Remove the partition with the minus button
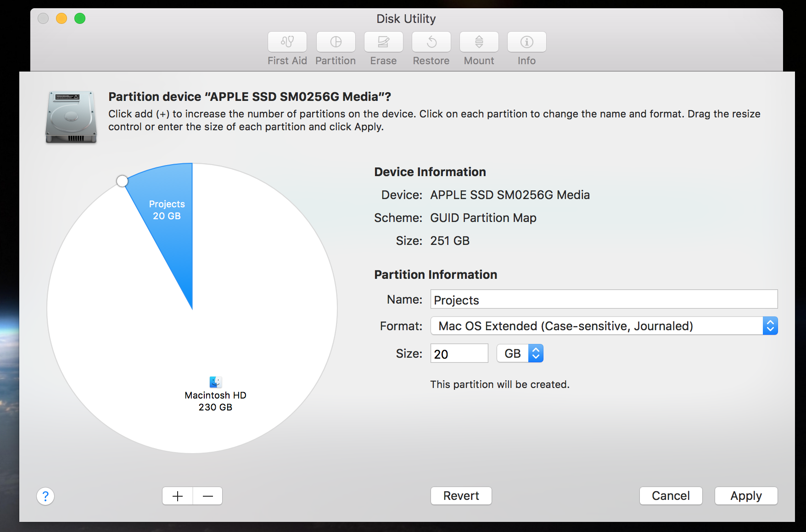This screenshot has width=806, height=532. click(x=208, y=496)
